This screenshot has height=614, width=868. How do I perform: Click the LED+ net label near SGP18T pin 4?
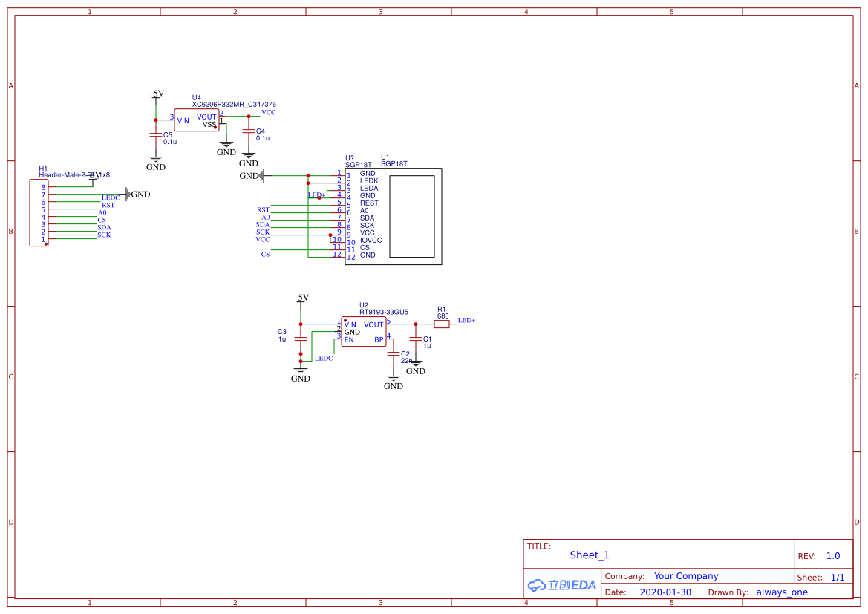pyautogui.click(x=316, y=195)
